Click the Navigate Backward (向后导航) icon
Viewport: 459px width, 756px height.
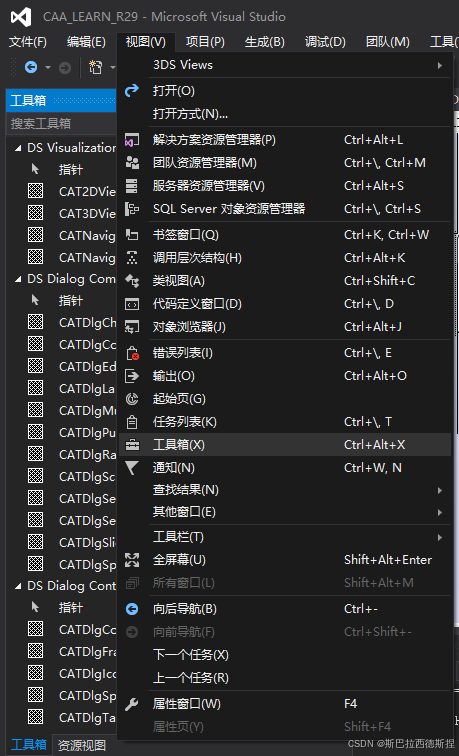(x=132, y=609)
